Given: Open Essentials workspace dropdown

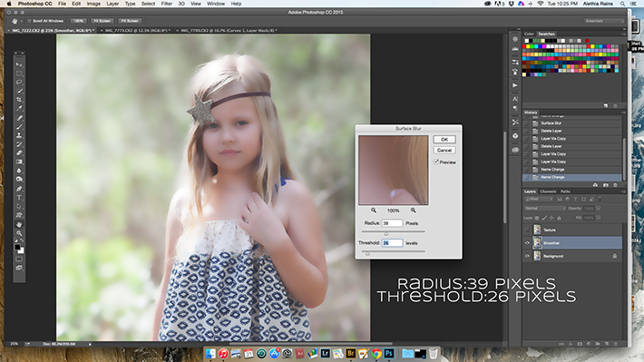Looking at the screenshot, I should [x=605, y=21].
